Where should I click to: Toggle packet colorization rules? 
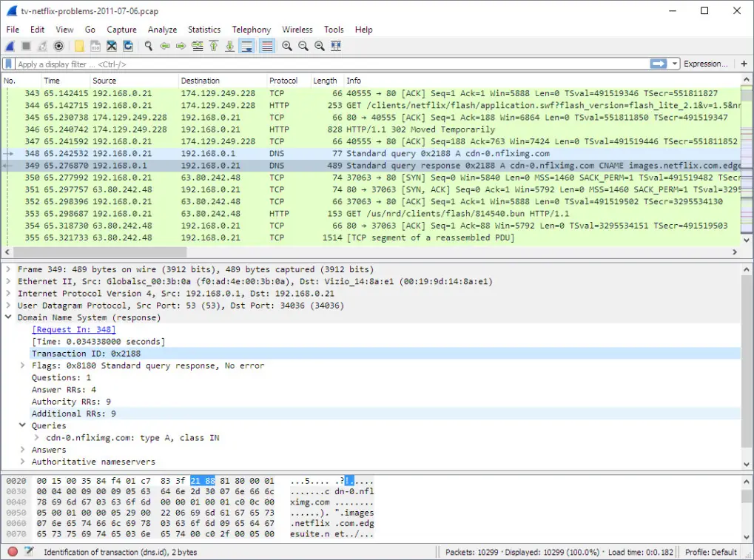[x=267, y=46]
